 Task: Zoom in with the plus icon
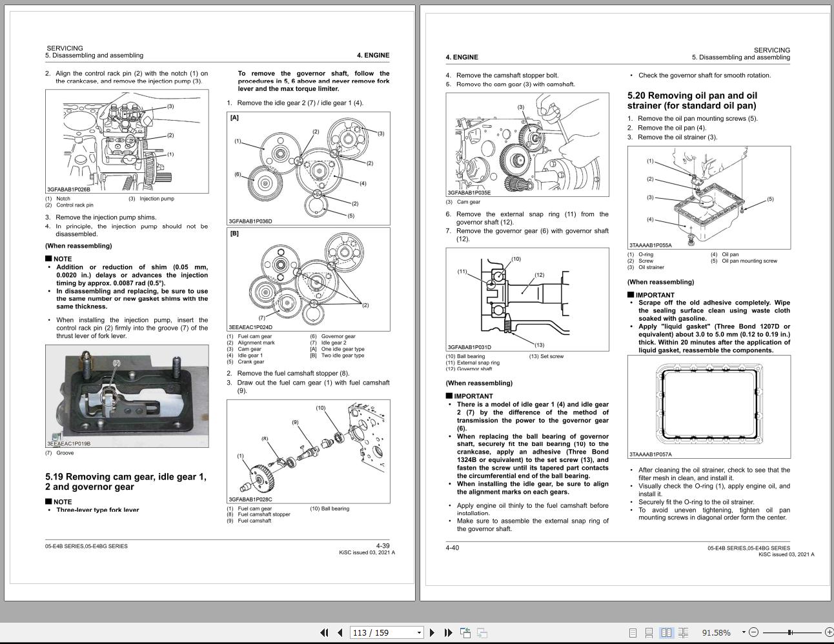(829, 632)
